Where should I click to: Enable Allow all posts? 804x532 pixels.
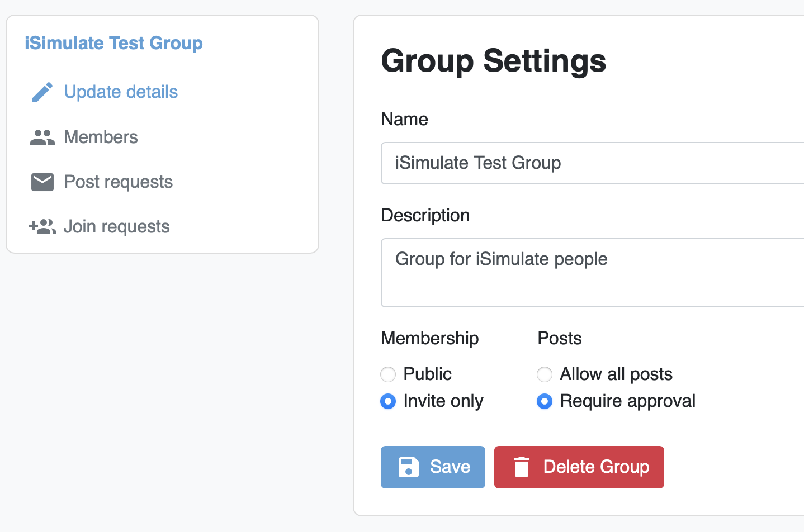pos(545,374)
